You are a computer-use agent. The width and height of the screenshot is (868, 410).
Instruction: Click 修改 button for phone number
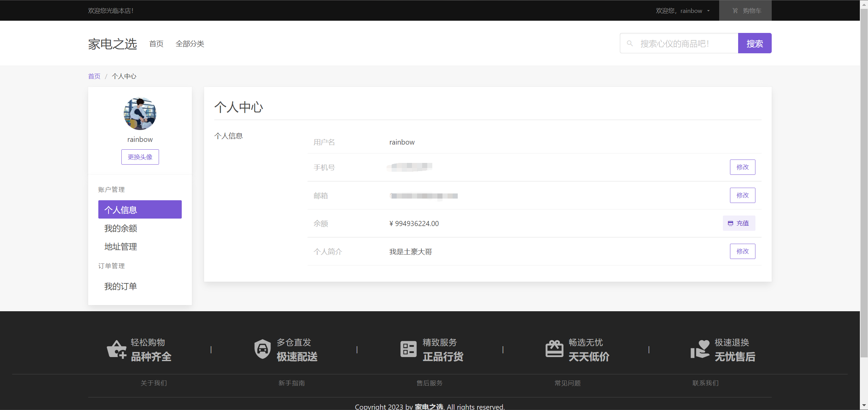point(742,167)
